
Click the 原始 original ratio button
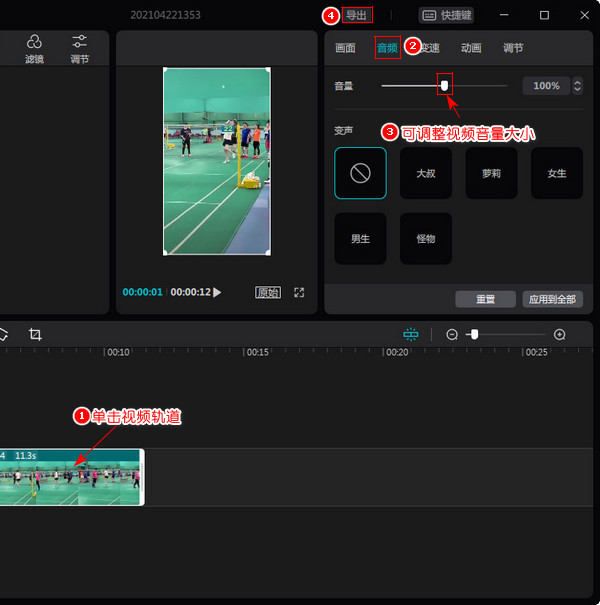click(268, 292)
